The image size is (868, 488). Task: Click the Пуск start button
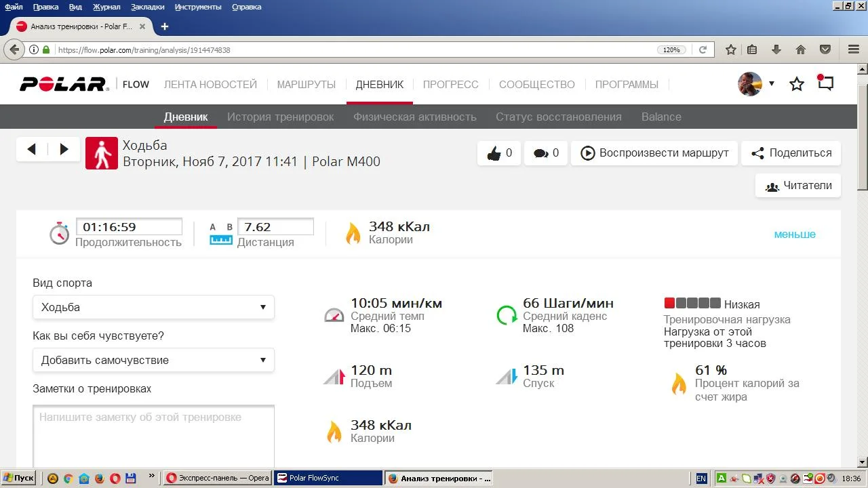(18, 478)
